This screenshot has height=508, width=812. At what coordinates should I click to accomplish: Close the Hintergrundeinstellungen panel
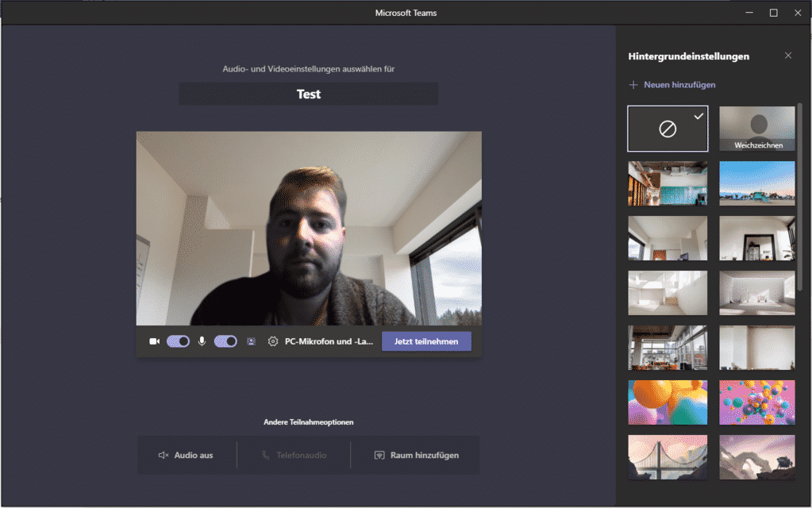point(788,56)
